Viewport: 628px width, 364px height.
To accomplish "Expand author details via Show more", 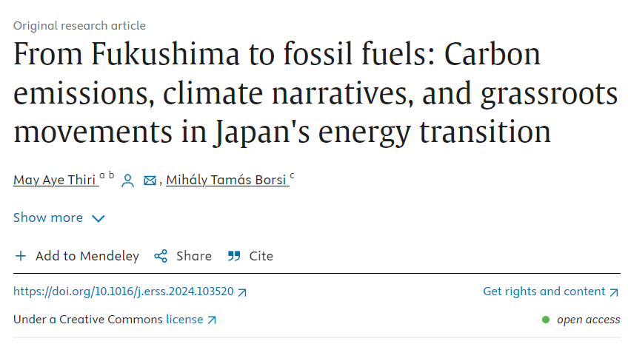I will click(48, 218).
